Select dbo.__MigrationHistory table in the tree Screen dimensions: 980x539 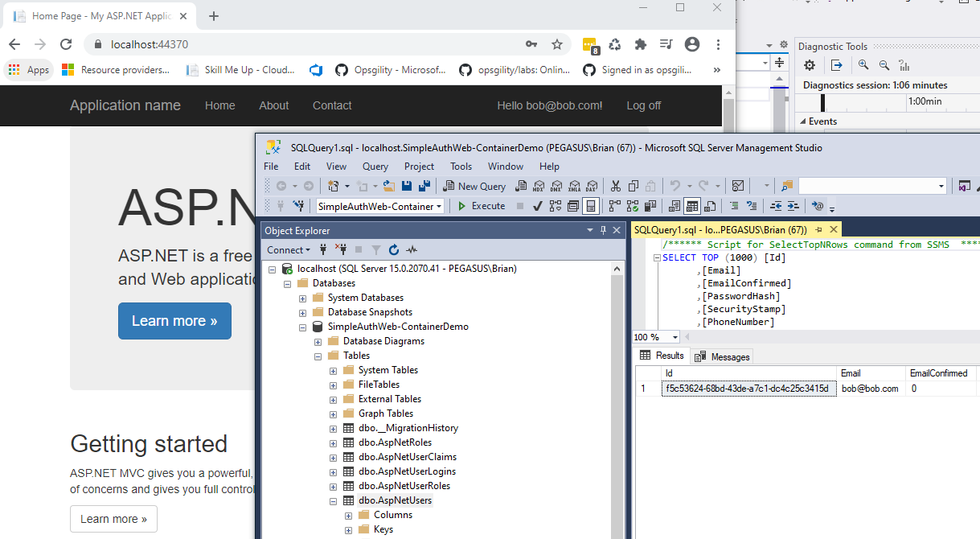click(408, 428)
